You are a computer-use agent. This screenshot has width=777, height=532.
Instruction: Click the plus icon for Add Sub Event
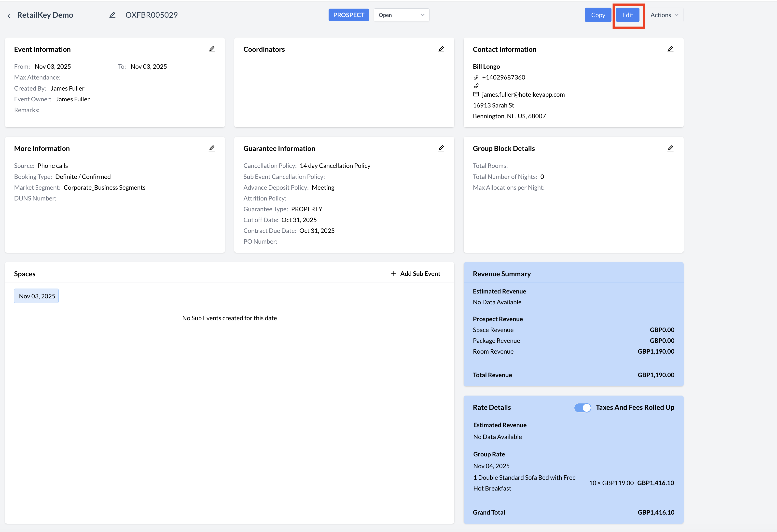(x=393, y=274)
